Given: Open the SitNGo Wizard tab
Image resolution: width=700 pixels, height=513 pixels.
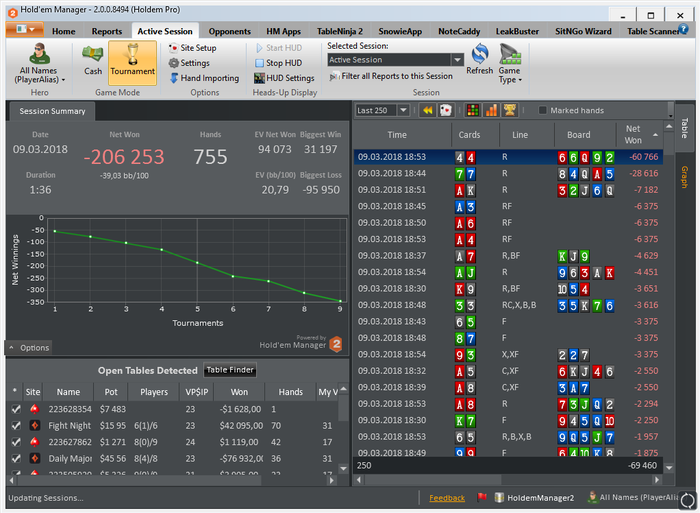Looking at the screenshot, I should (583, 31).
